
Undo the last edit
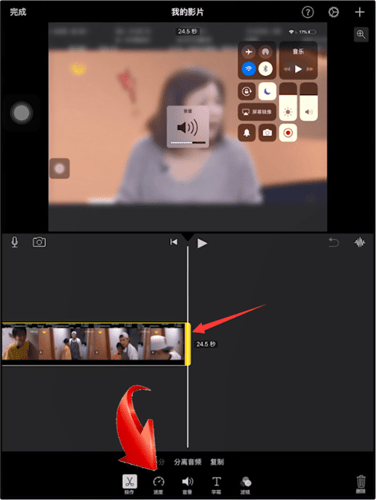coord(334,242)
